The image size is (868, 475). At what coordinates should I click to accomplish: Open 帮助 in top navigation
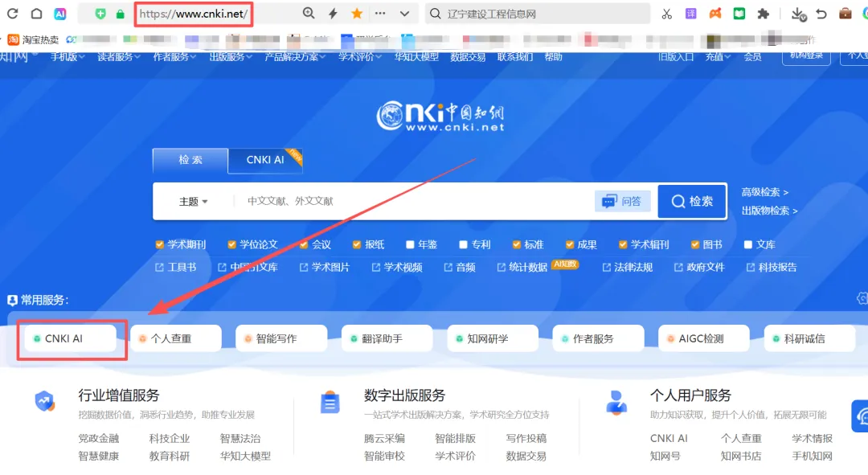coord(553,56)
